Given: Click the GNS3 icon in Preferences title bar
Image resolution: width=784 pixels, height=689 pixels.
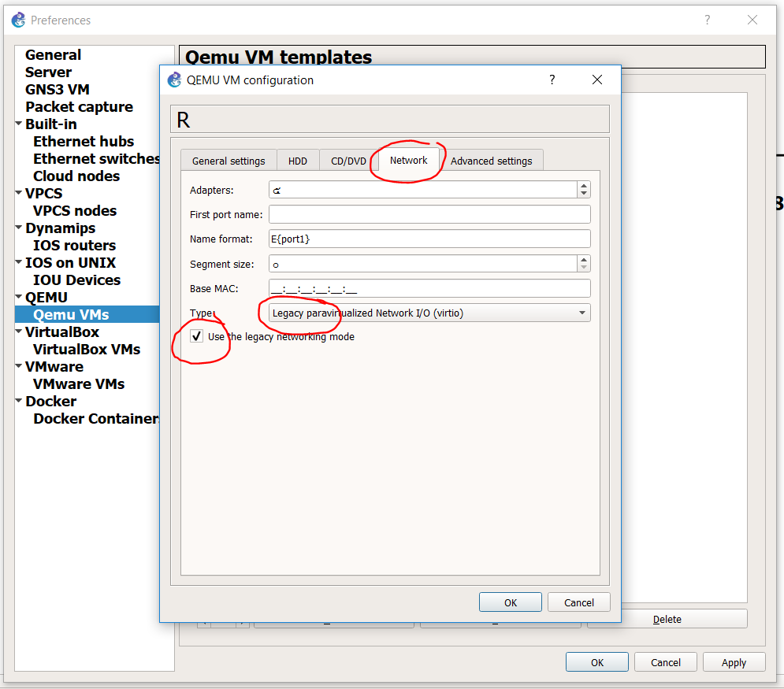Looking at the screenshot, I should 18,20.
